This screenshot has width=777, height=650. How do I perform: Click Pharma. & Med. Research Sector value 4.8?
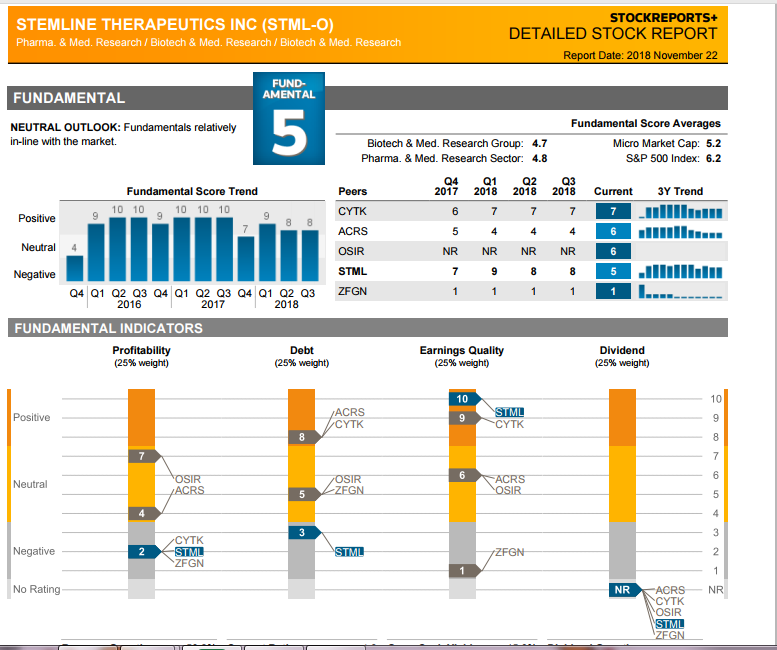click(540, 159)
